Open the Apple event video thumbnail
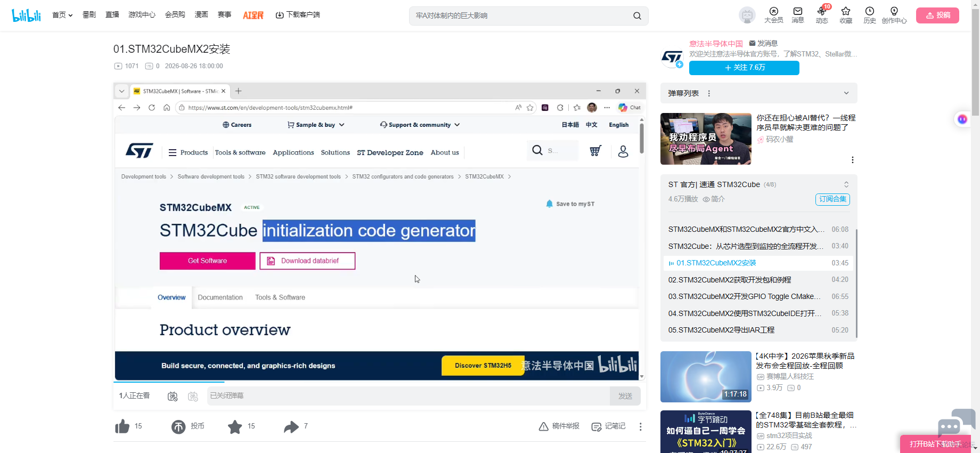 (x=706, y=377)
